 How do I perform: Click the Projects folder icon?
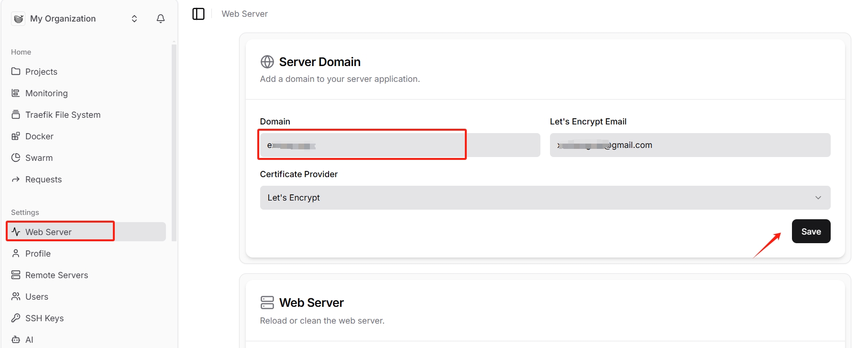coord(16,71)
